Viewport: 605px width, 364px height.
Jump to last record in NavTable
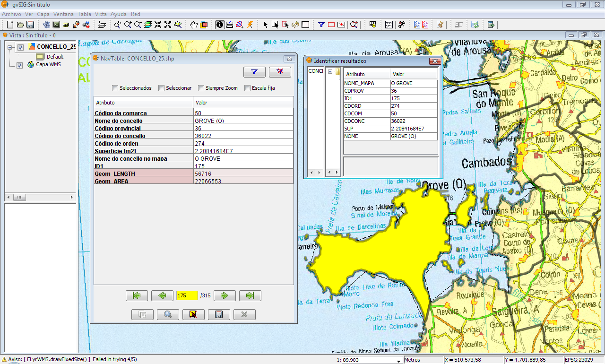point(250,295)
